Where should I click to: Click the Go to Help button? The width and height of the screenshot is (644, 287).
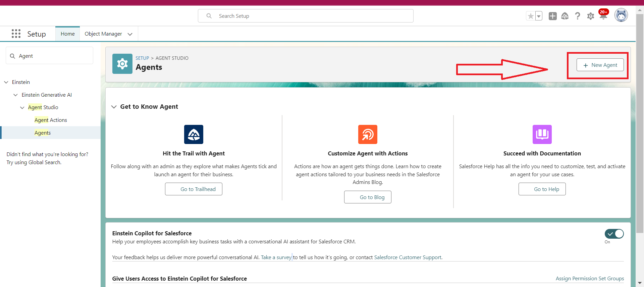542,189
